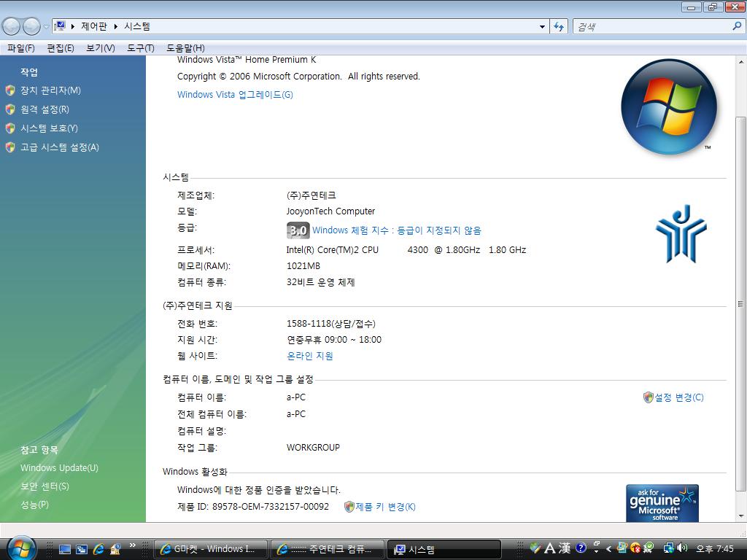The image size is (747, 560).
Task: Click 시스템 breadcrumb in address bar
Action: coord(137,26)
